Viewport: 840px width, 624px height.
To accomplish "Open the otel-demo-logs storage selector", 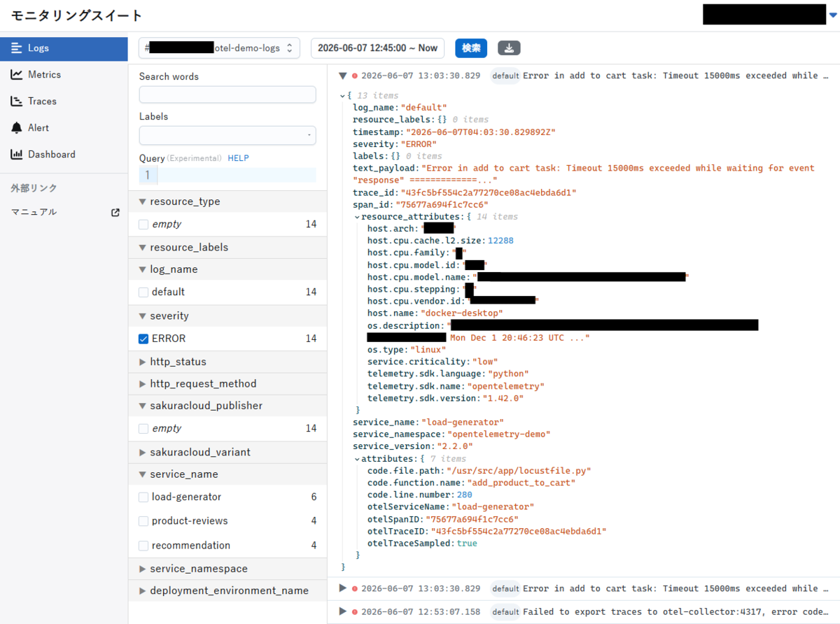I will (x=219, y=48).
